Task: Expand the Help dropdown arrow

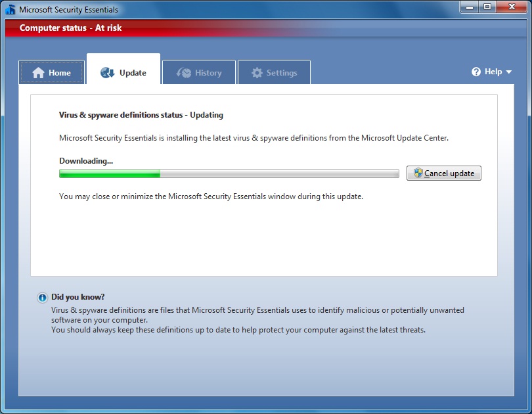Action: coord(508,72)
